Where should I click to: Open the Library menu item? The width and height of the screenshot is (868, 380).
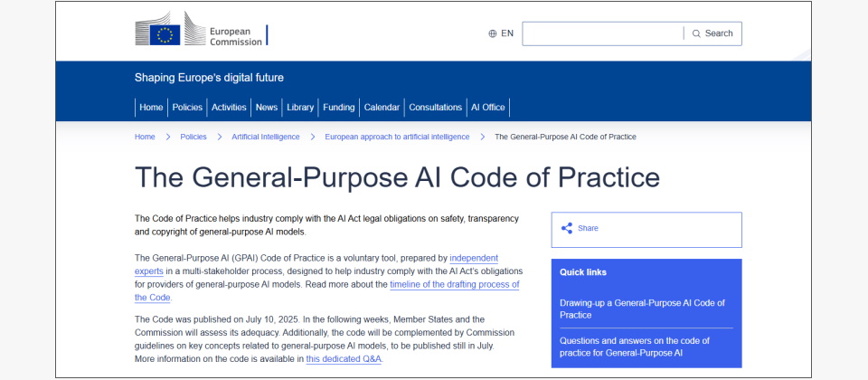300,108
